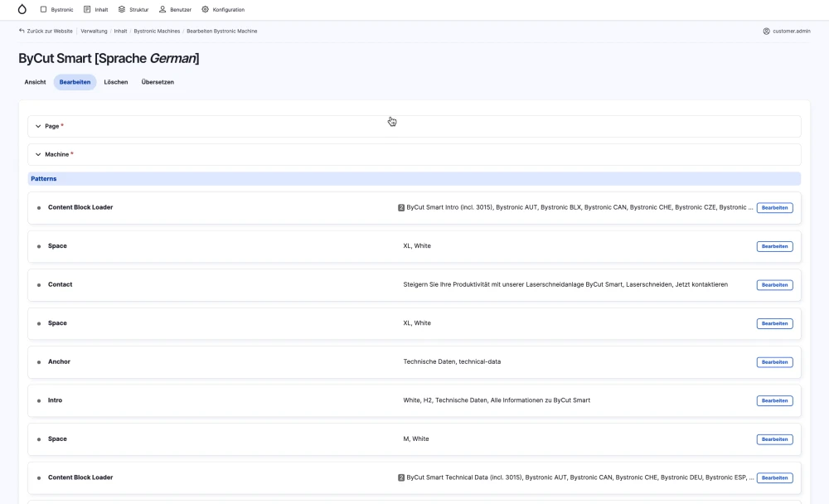Open the Übersetzen tab
Viewport: 829px width, 504px height.
pyautogui.click(x=158, y=82)
